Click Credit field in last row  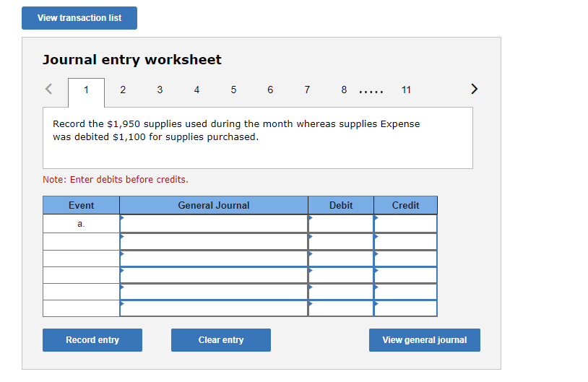(405, 308)
